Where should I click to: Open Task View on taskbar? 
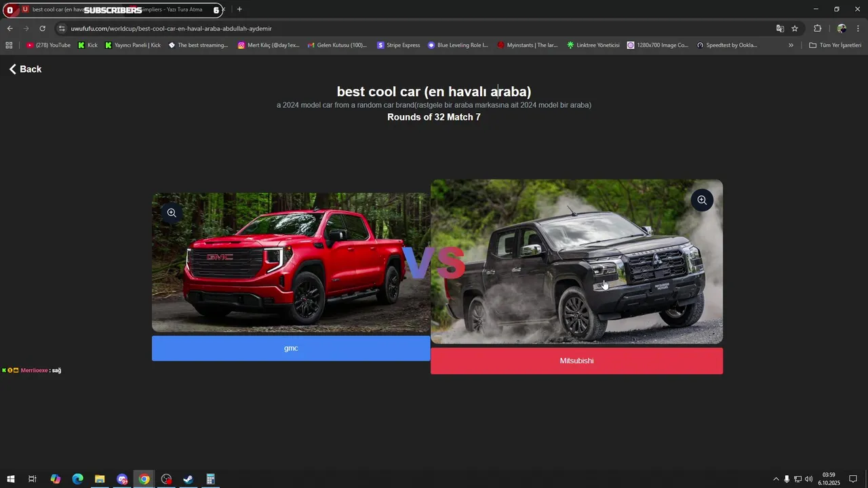tap(33, 479)
